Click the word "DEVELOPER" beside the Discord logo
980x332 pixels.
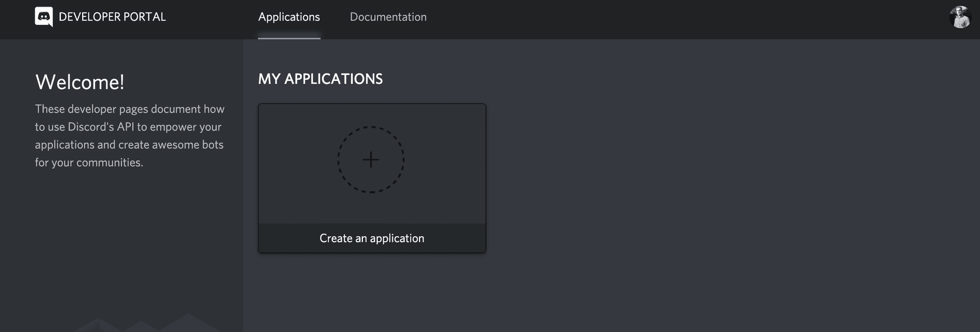click(89, 17)
